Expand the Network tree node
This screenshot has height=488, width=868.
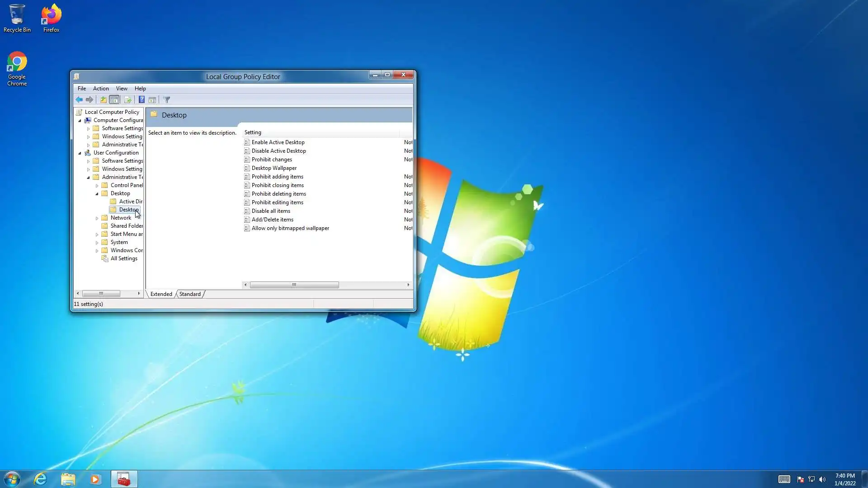coord(97,218)
